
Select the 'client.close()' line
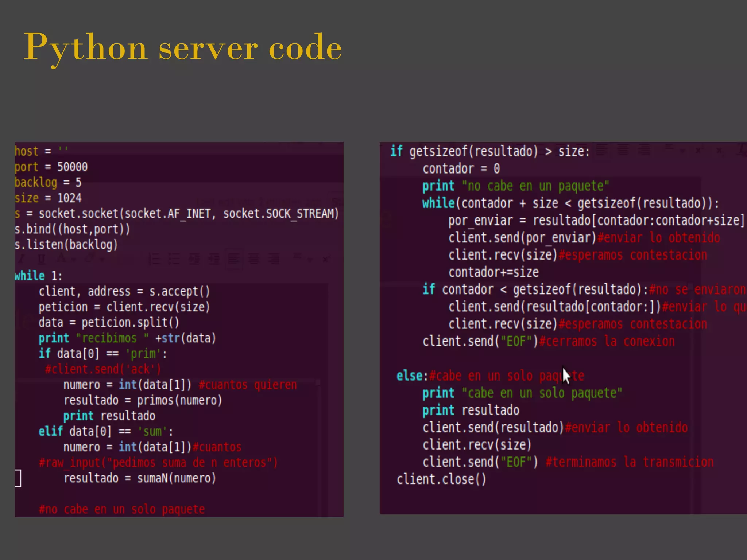click(441, 479)
